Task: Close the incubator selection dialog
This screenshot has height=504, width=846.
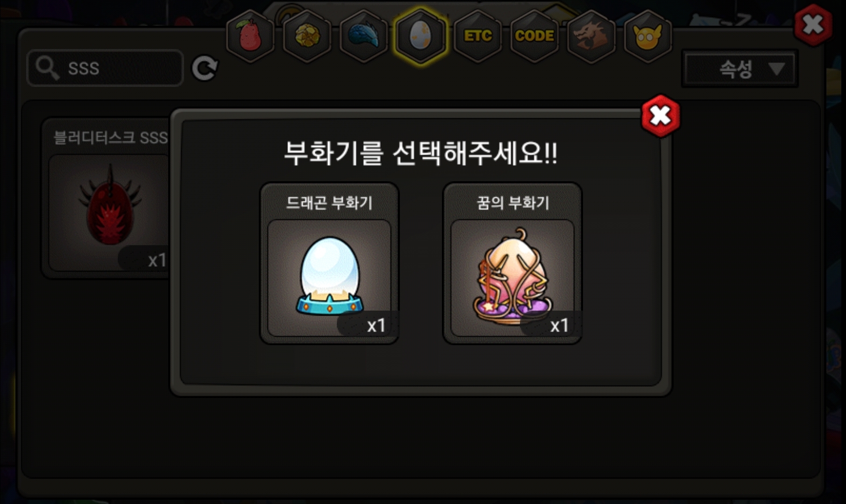Action: click(x=661, y=116)
